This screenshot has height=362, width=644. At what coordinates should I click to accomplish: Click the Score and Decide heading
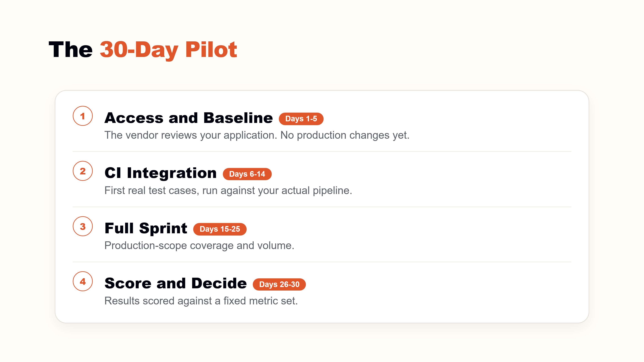(x=175, y=283)
